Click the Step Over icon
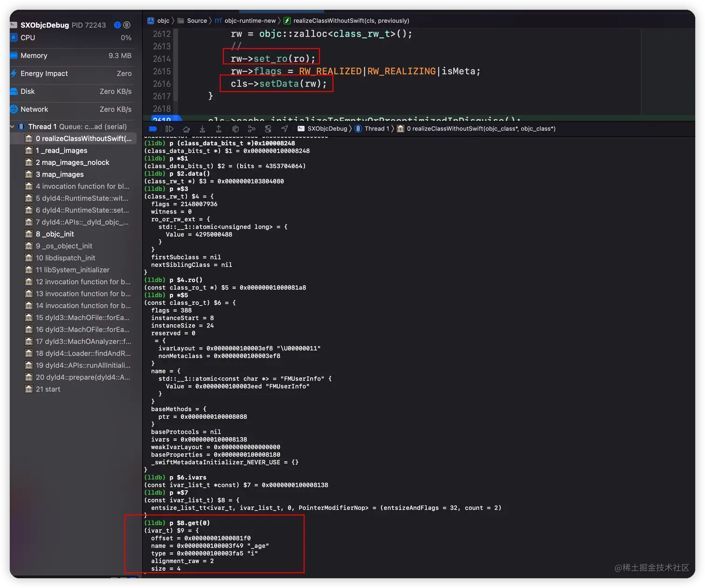The width and height of the screenshot is (705, 588). [x=186, y=129]
